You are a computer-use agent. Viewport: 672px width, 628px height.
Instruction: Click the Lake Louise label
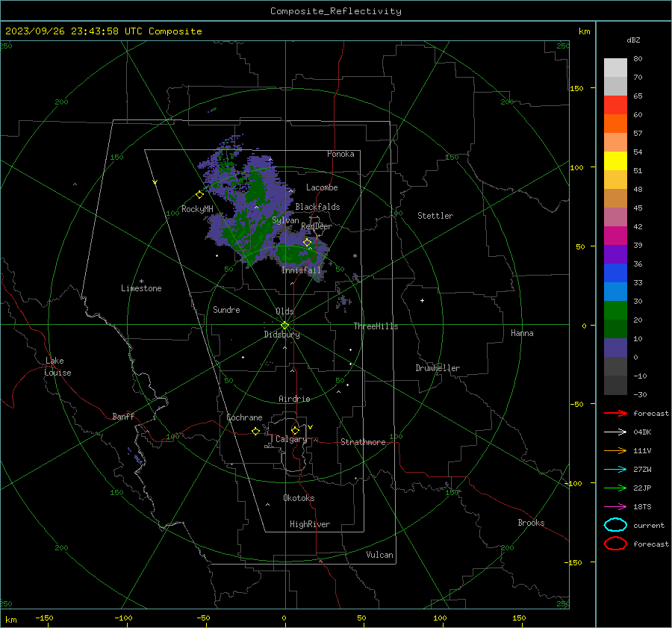tap(57, 367)
